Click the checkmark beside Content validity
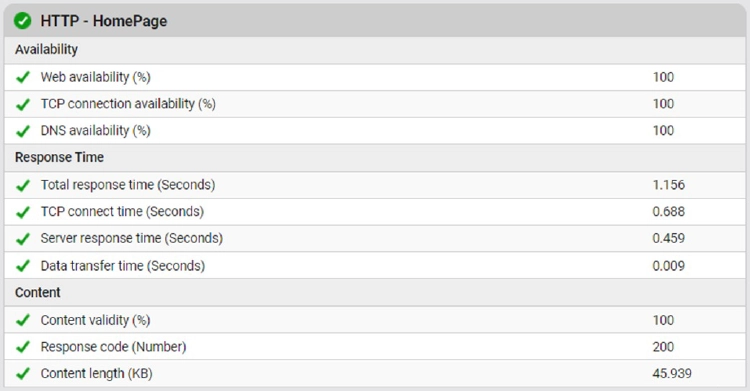This screenshot has height=391, width=750. [22, 320]
